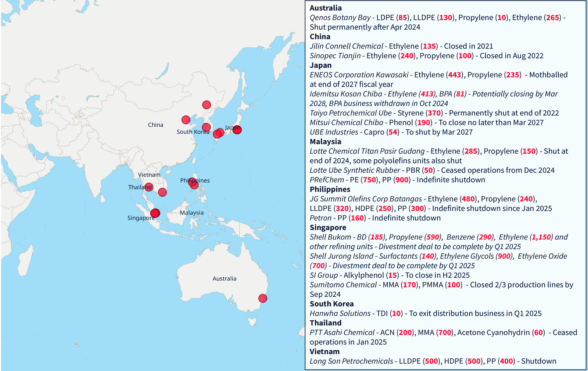This screenshot has width=588, height=371.
Task: Click the Singapore plant marker
Action: click(154, 214)
